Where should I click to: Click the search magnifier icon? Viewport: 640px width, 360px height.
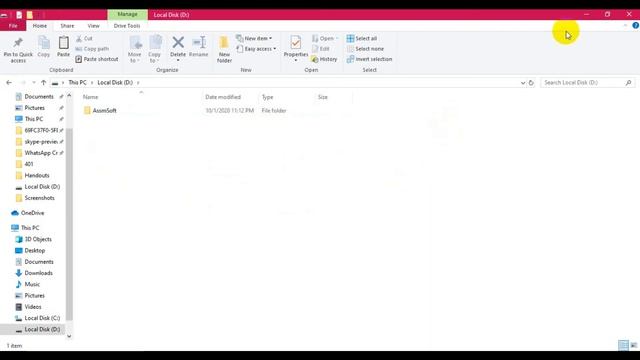(628, 83)
